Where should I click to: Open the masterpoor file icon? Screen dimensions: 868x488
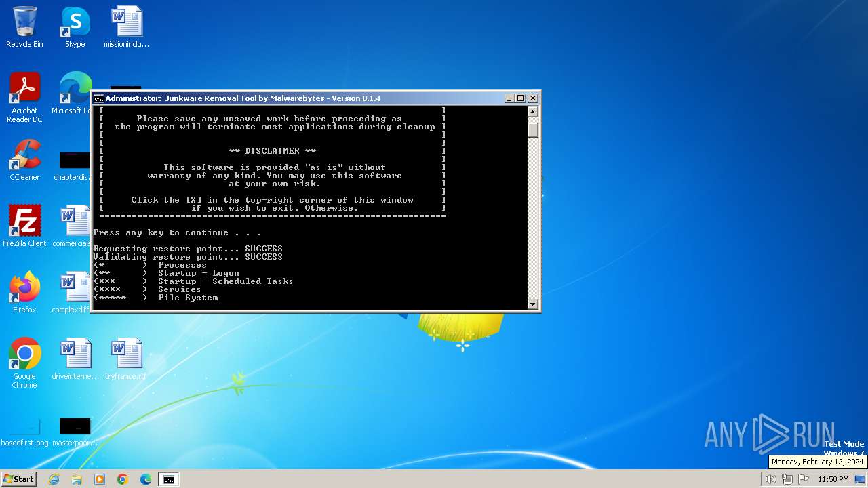(x=75, y=432)
